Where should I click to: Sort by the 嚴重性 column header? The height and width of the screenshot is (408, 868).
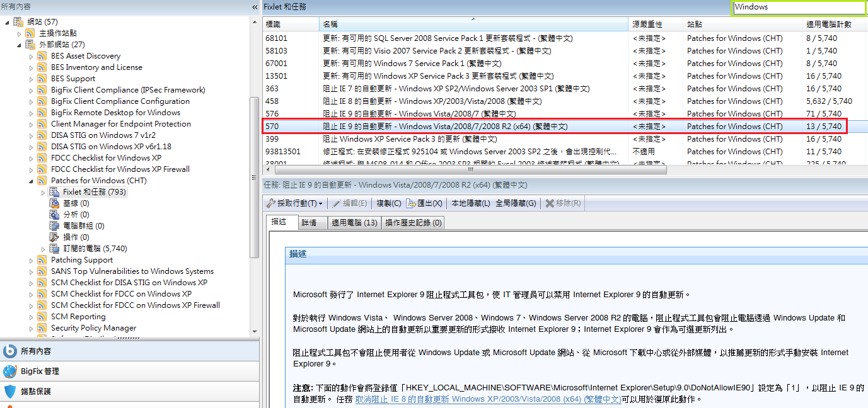click(x=656, y=24)
